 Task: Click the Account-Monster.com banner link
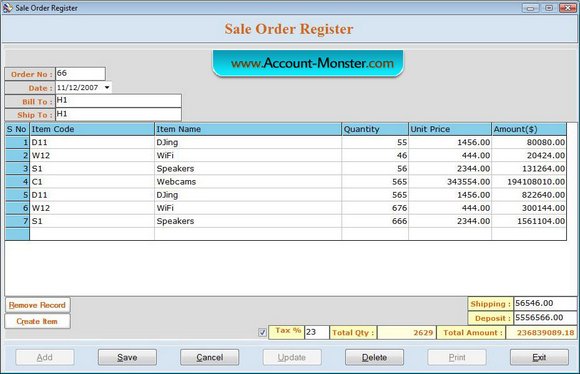pos(308,63)
